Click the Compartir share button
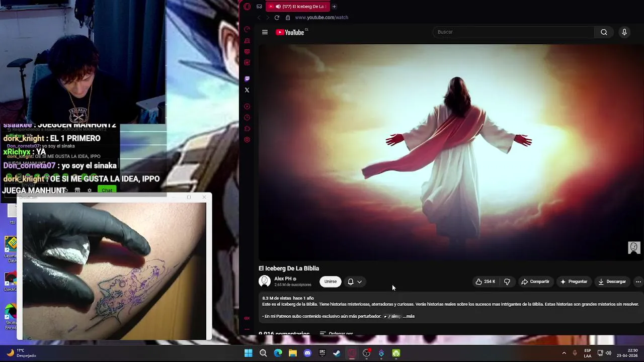Viewport: 644px width, 362px height. click(x=535, y=282)
